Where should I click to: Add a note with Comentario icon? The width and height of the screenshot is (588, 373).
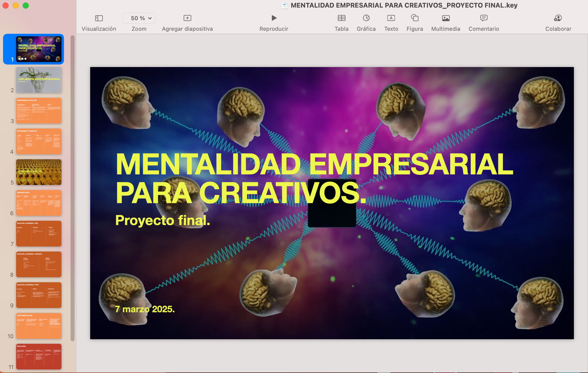[484, 18]
